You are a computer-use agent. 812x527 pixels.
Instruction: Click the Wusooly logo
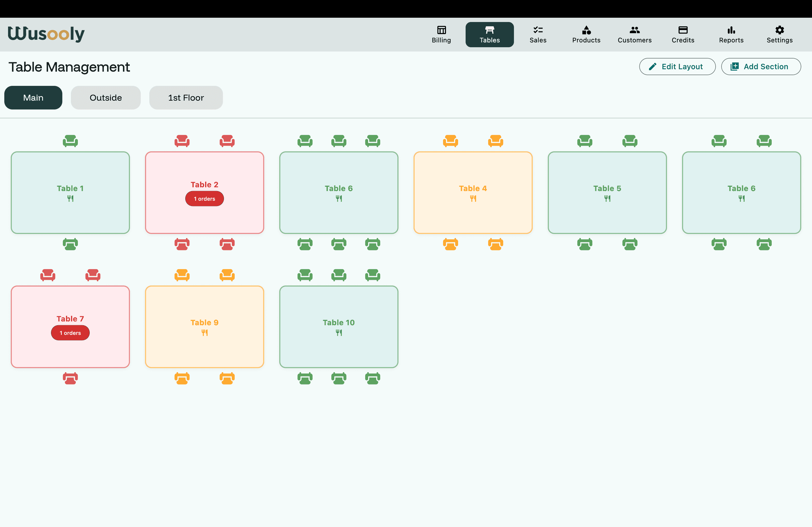(46, 34)
